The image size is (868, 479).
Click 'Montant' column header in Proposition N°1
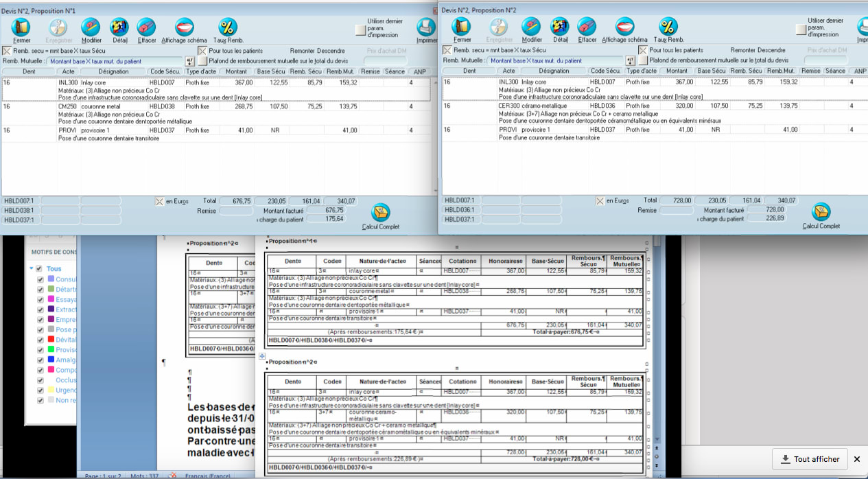(236, 71)
